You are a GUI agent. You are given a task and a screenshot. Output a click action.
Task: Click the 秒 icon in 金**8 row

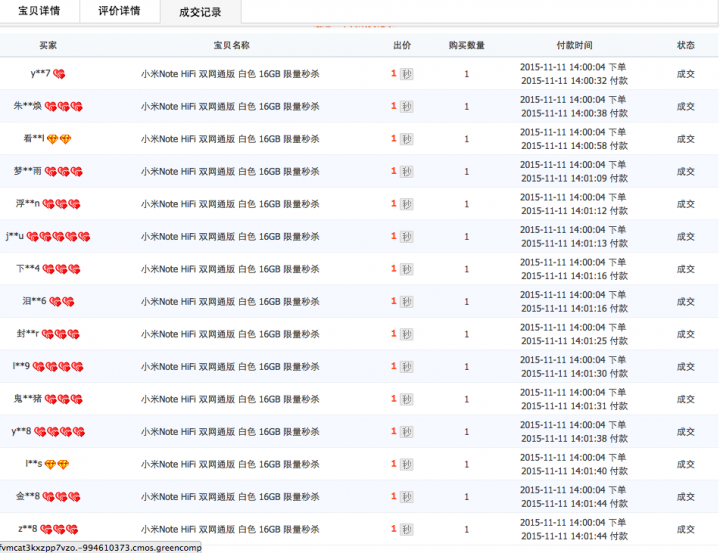click(x=406, y=497)
